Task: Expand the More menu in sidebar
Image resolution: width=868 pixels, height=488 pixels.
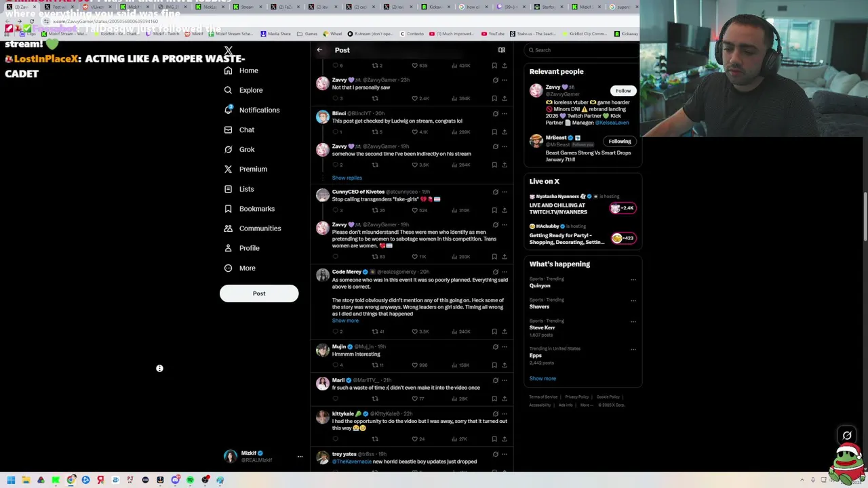Action: (240, 268)
